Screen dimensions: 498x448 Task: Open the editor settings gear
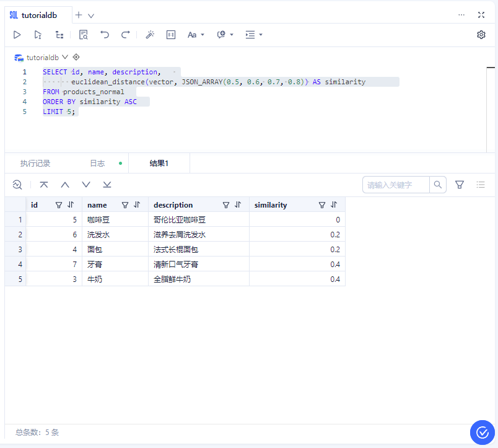(481, 35)
